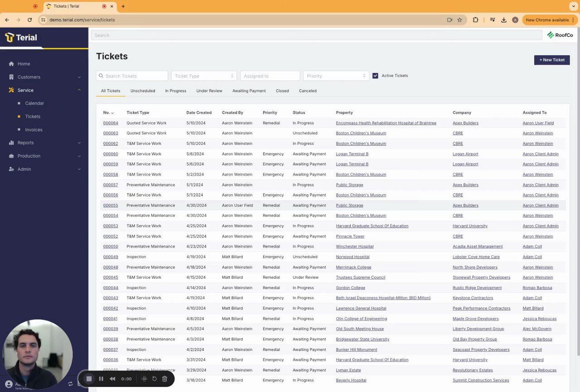Open the Logan Terminal B property for ticket 000060
The width and height of the screenshot is (580, 392).
(352, 154)
